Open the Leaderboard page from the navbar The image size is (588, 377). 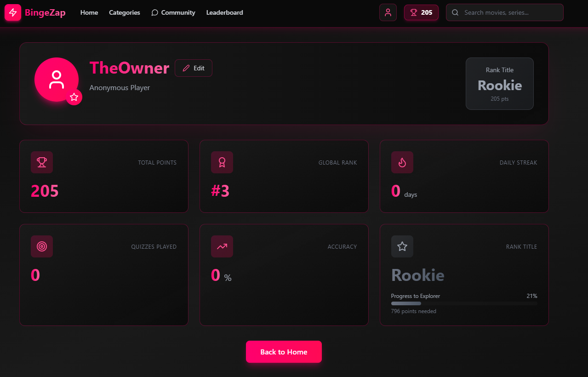point(224,12)
